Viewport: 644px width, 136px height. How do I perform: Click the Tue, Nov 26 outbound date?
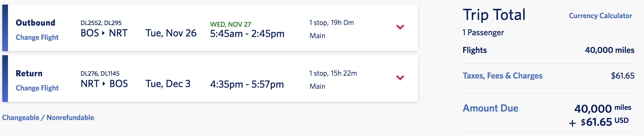tap(171, 33)
